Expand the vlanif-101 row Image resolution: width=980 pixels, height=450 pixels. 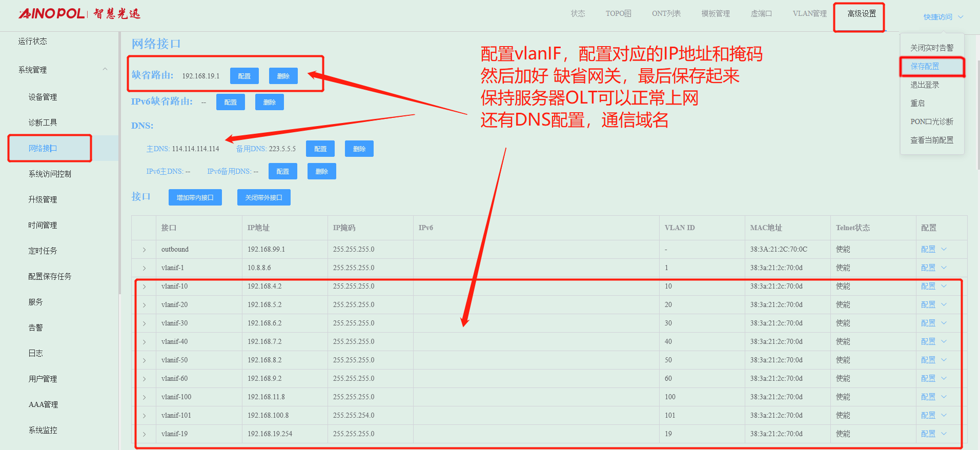coord(144,416)
